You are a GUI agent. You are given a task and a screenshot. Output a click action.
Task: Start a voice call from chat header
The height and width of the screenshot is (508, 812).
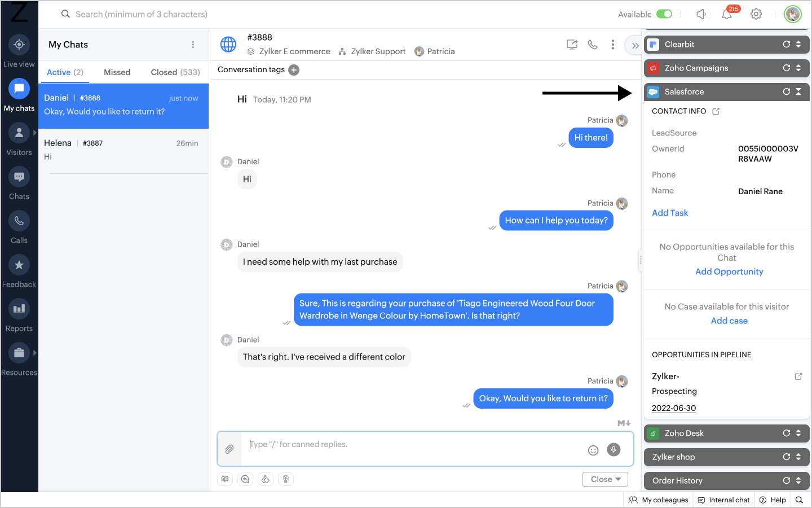click(x=593, y=45)
